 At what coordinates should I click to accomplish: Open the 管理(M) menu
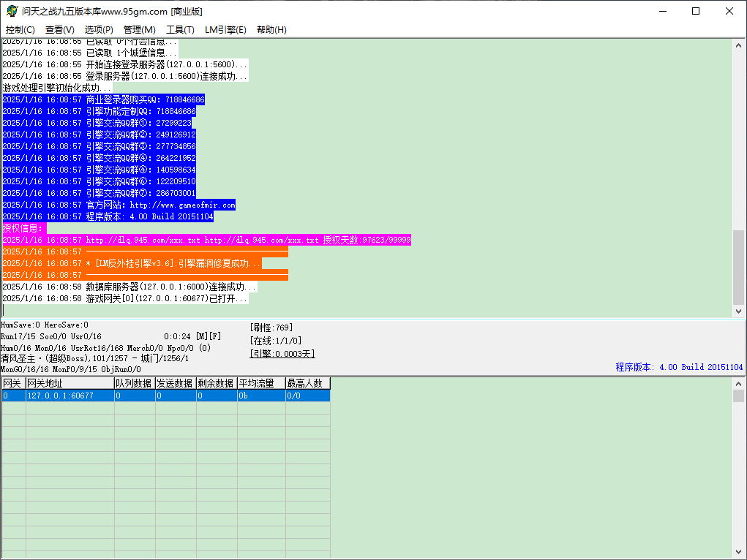140,29
